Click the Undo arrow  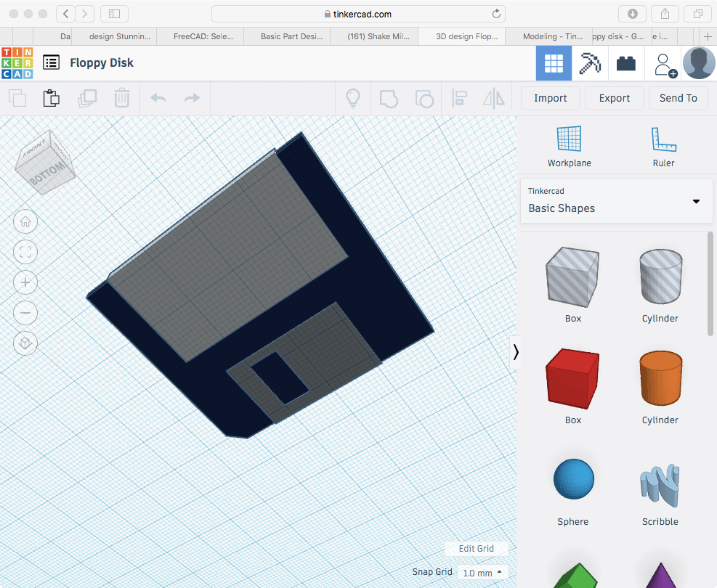[158, 98]
